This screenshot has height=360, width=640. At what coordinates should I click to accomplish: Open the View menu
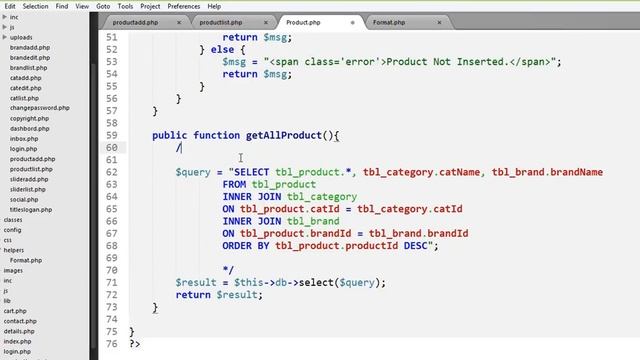(x=82, y=7)
